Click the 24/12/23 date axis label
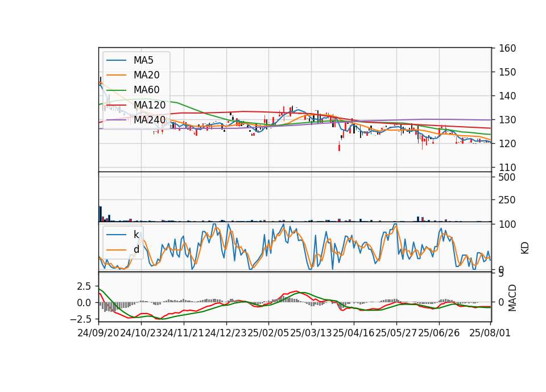 click(226, 333)
